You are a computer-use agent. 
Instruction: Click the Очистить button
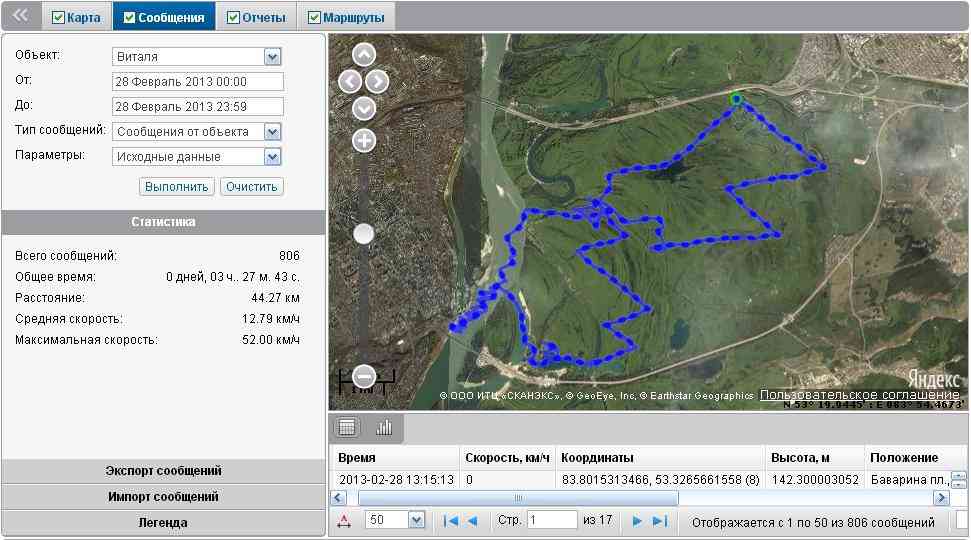252,187
